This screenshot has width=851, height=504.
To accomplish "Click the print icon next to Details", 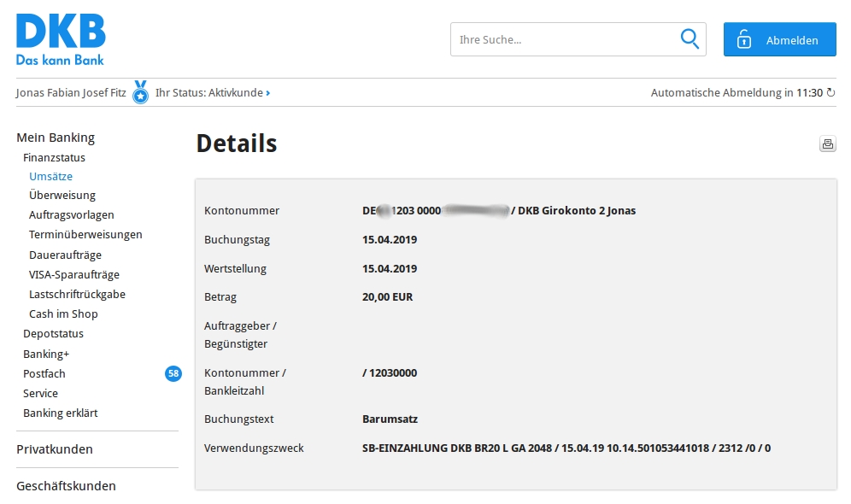I will tap(827, 144).
